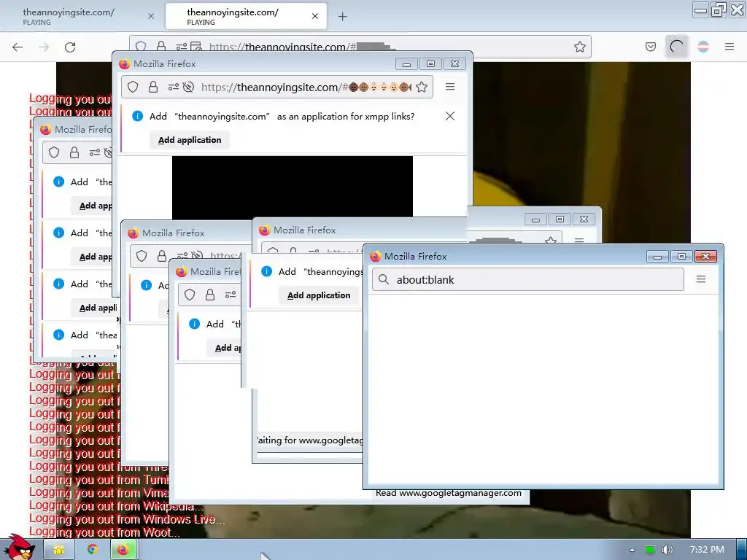Click the striped extension icon in main toolbar
Viewport: 747px width, 560px height.
[703, 47]
